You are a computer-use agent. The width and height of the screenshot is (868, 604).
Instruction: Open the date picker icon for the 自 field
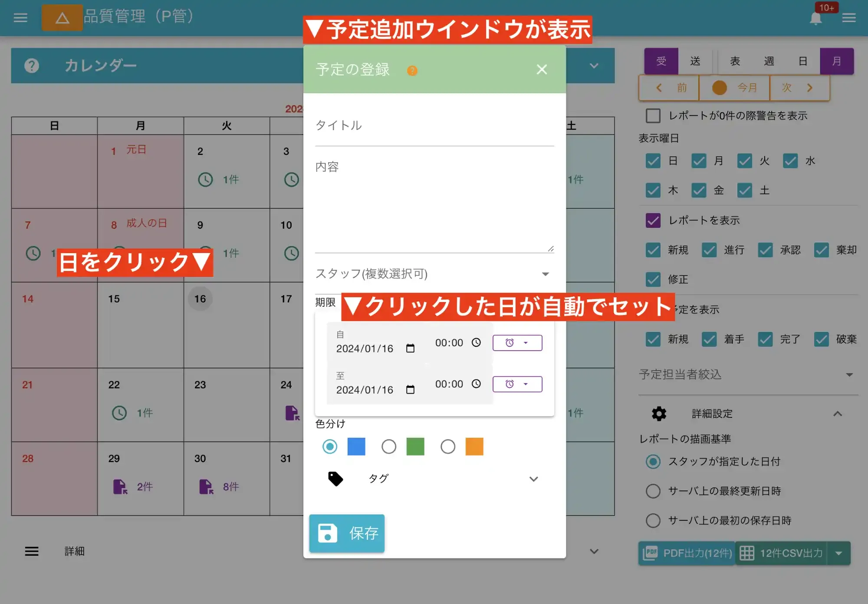[x=410, y=348]
